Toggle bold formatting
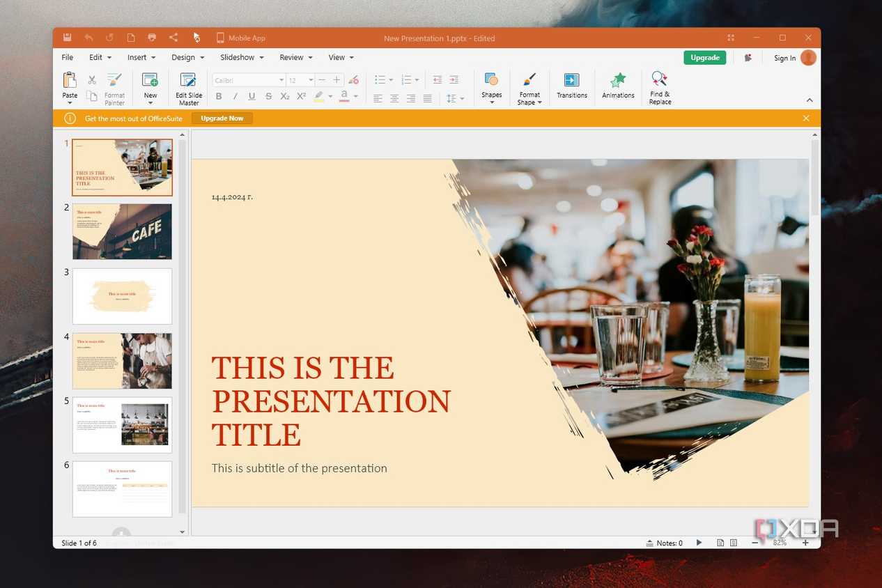 click(219, 97)
